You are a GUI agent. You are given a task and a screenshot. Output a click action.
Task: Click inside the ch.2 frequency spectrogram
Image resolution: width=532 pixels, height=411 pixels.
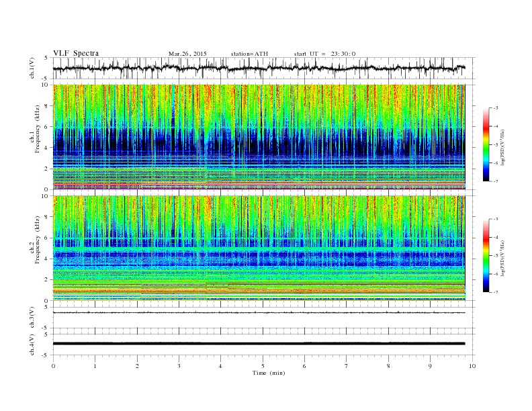(259, 248)
